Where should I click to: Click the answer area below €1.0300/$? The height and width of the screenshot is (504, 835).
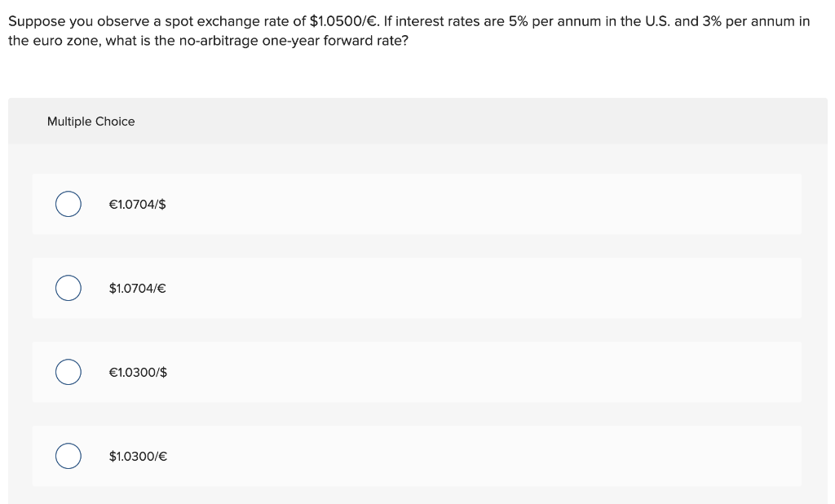[417, 456]
